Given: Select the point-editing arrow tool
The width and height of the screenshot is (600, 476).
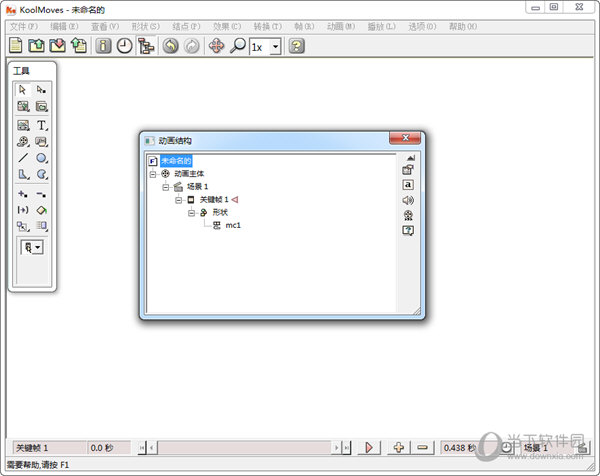Looking at the screenshot, I should [41, 90].
